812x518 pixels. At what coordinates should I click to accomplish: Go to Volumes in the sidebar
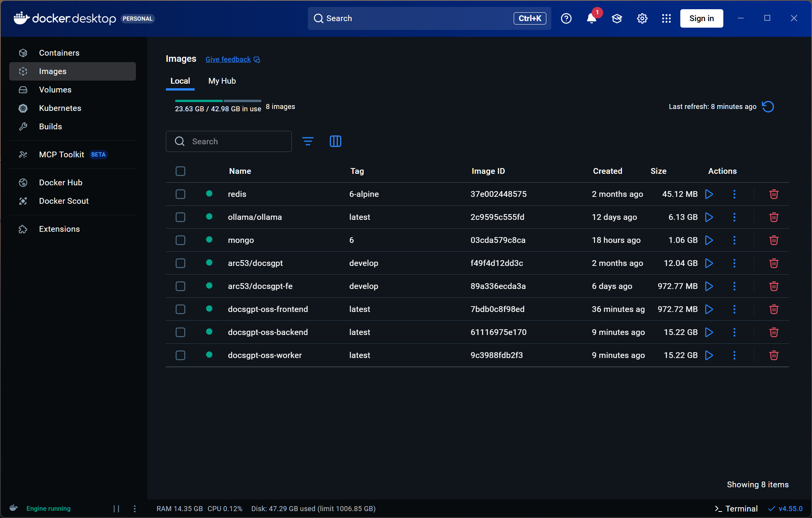tap(55, 90)
